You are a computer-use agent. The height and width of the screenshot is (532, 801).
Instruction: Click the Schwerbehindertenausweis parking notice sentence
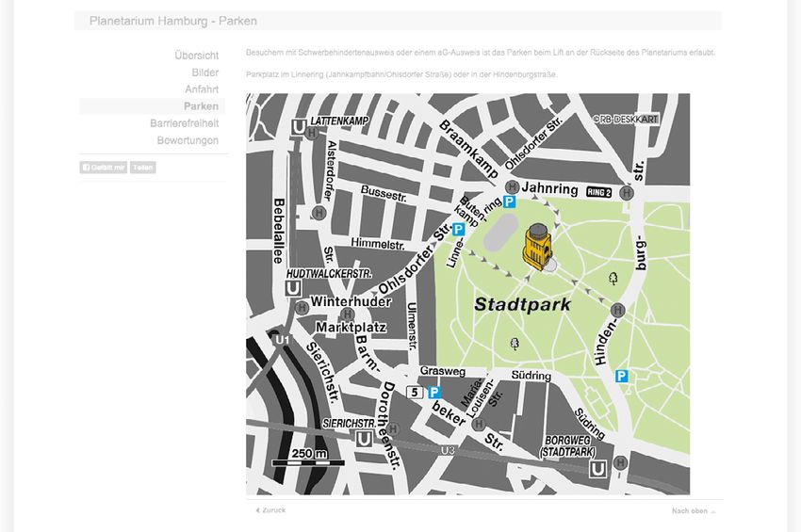pyautogui.click(x=481, y=52)
